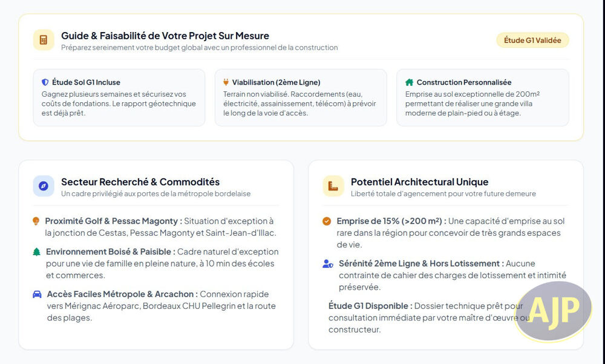
Task: Select the Construction Personnalisée card
Action: (x=483, y=97)
